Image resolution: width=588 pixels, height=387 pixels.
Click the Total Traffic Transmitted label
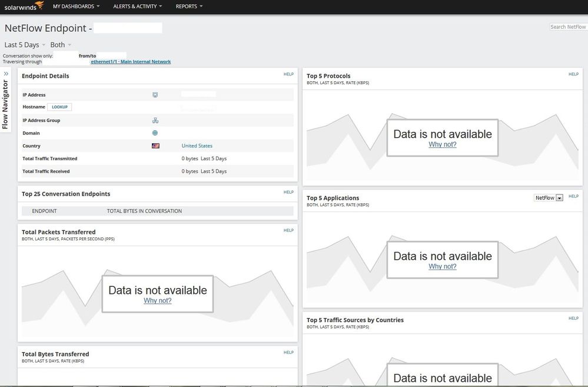[x=50, y=159]
